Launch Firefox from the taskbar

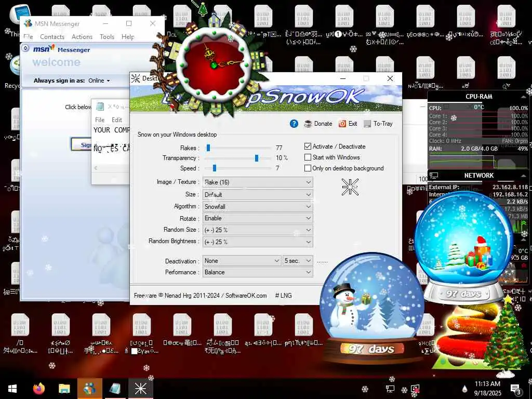[38, 389]
